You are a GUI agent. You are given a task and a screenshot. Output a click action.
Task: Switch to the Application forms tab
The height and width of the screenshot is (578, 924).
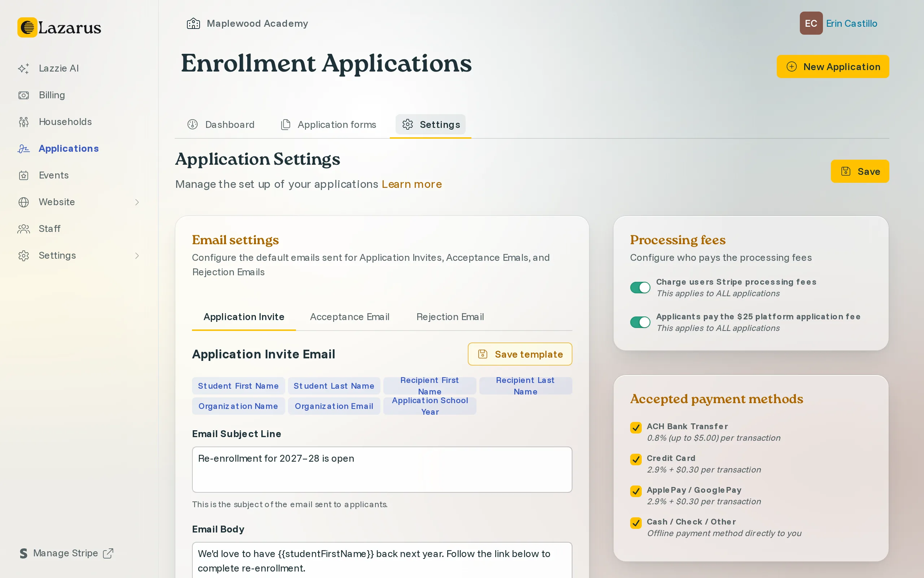coord(329,125)
